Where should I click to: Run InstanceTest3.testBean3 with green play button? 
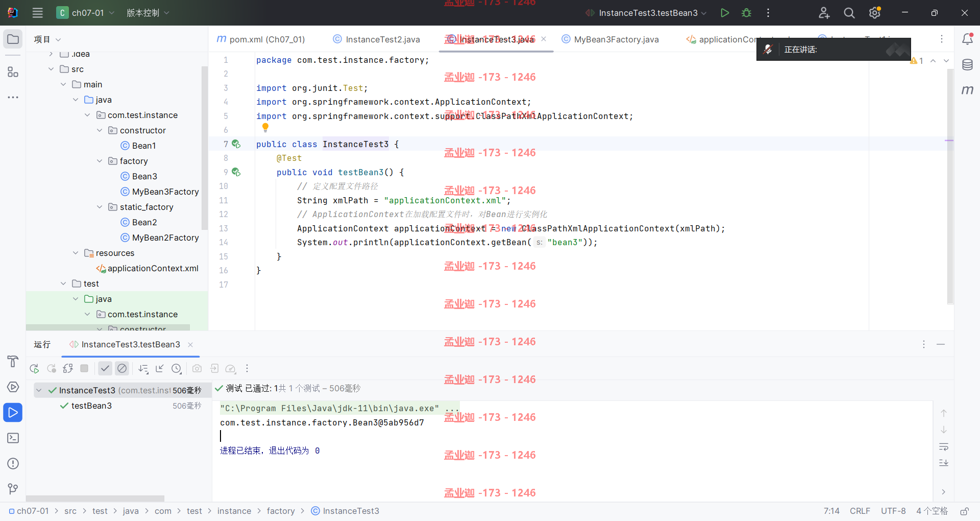pyautogui.click(x=724, y=13)
